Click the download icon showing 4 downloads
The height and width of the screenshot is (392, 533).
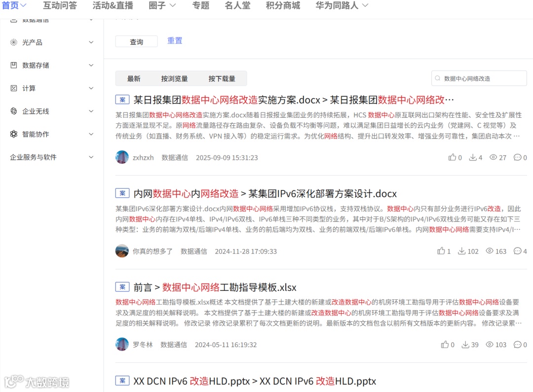(x=473, y=157)
